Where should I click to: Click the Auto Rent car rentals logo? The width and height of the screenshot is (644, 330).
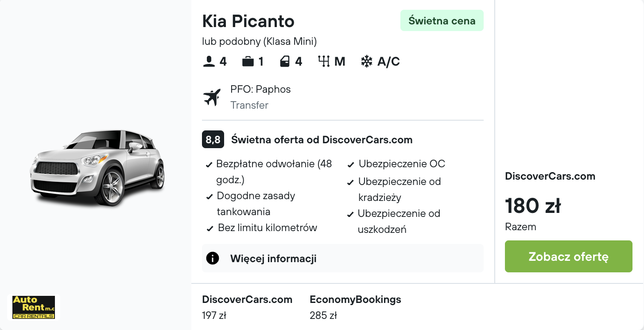[34, 307]
